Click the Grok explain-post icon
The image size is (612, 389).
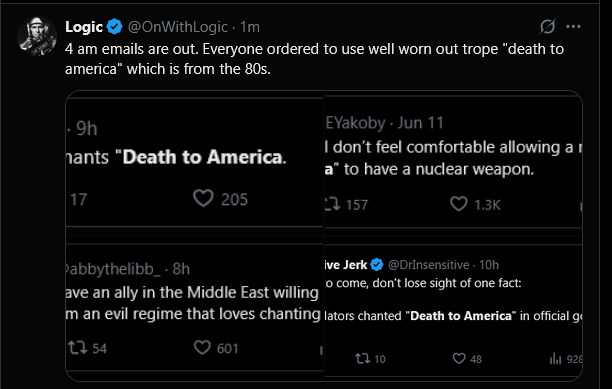click(547, 27)
